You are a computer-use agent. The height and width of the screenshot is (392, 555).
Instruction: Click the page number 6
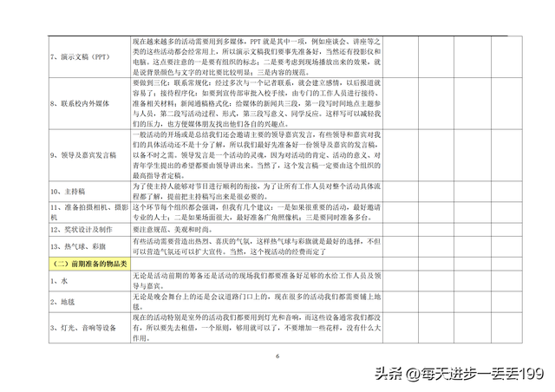coord(277,356)
